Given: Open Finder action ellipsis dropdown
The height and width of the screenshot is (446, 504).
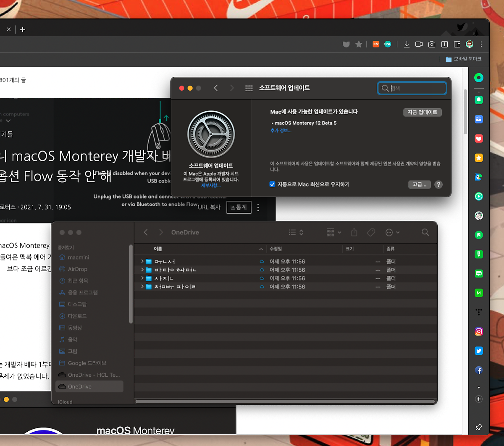Looking at the screenshot, I should 392,232.
